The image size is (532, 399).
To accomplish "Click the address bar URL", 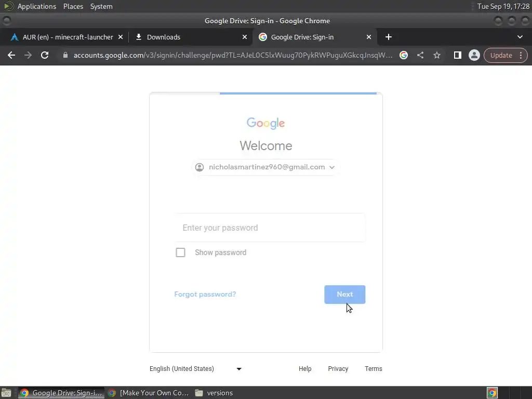I will coord(233,55).
